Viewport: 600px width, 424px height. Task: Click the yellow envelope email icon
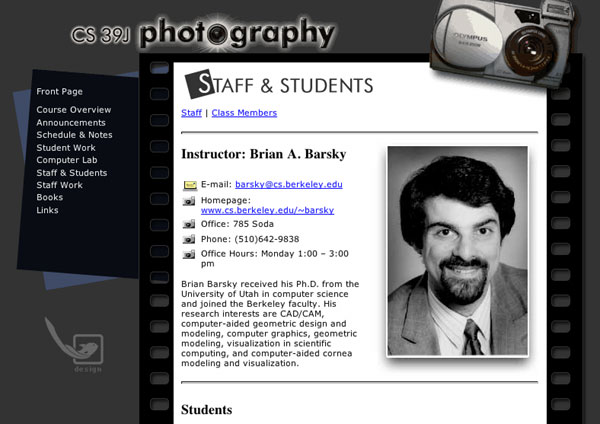click(x=190, y=185)
